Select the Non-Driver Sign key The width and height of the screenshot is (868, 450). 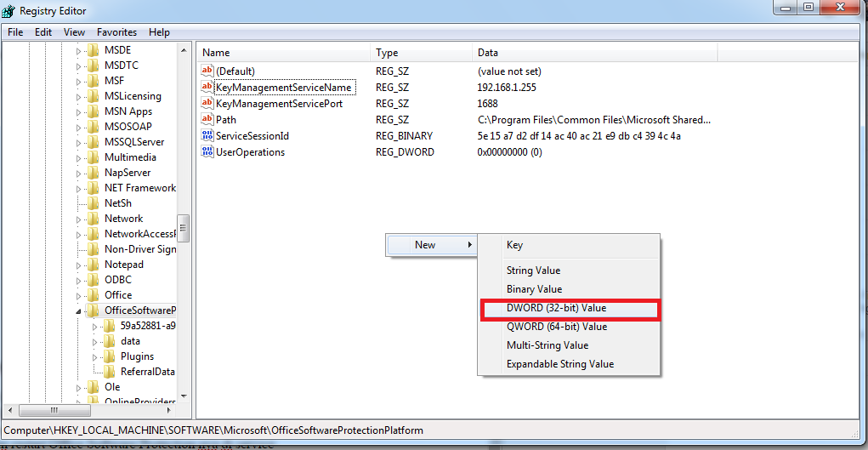140,249
